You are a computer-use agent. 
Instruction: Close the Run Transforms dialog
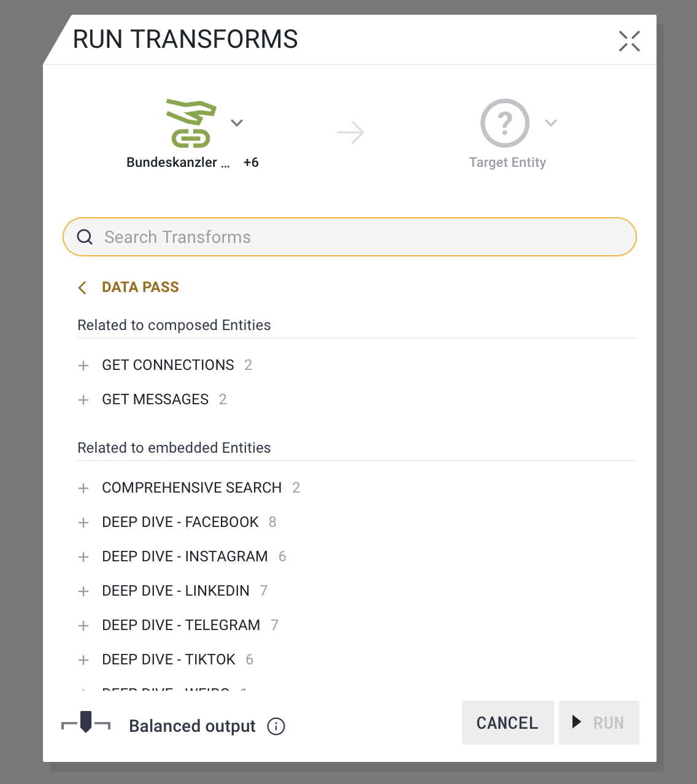(x=629, y=41)
